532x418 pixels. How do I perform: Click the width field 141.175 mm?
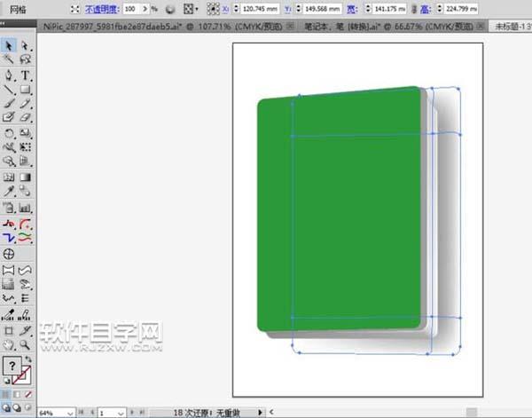pyautogui.click(x=389, y=9)
